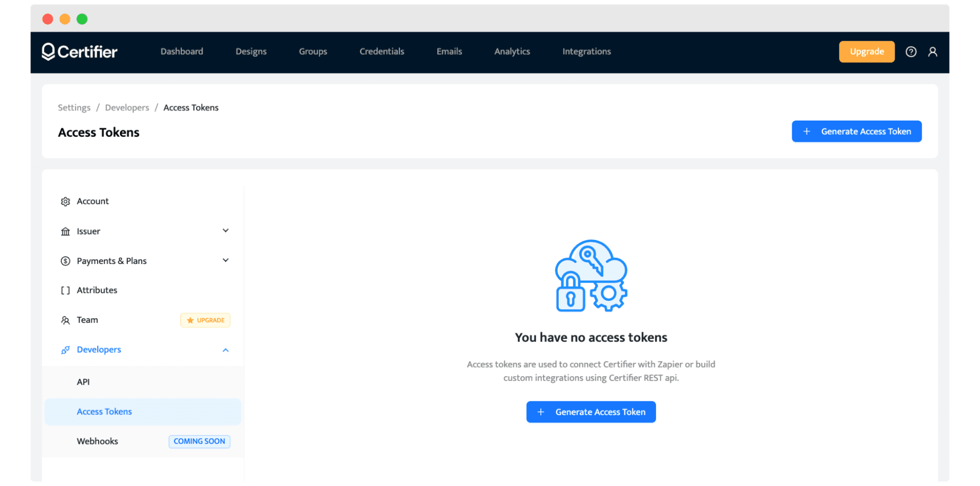This screenshot has width=980, height=486.
Task: Click the plus icon in header Generate button
Action: point(806,131)
